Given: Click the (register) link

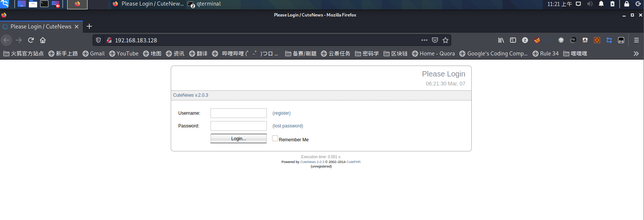Looking at the screenshot, I should [281, 113].
